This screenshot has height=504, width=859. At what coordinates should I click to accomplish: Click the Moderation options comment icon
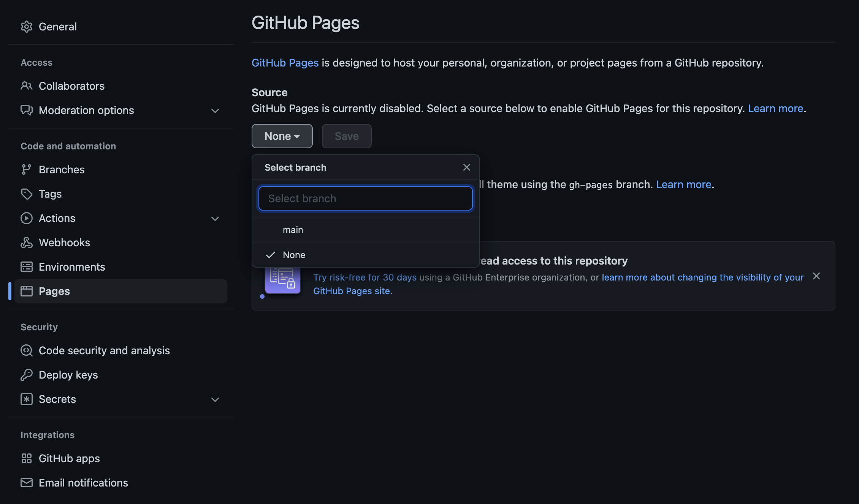[27, 110]
